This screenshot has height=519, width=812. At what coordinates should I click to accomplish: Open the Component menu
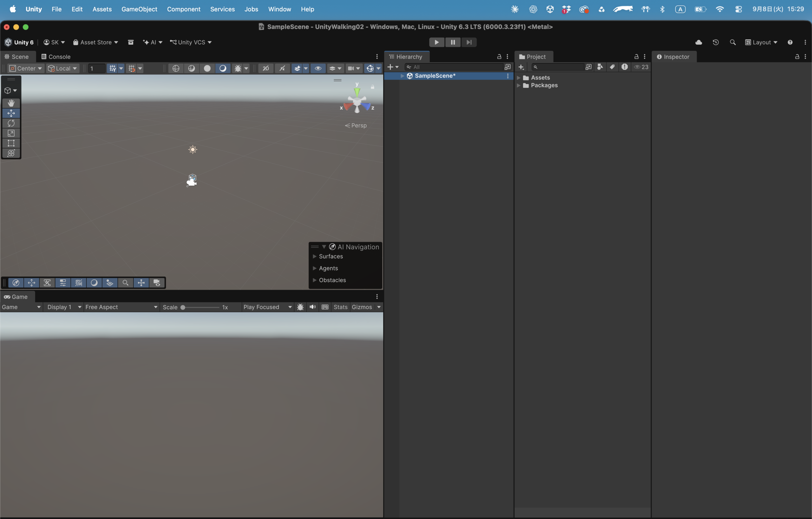pos(184,9)
